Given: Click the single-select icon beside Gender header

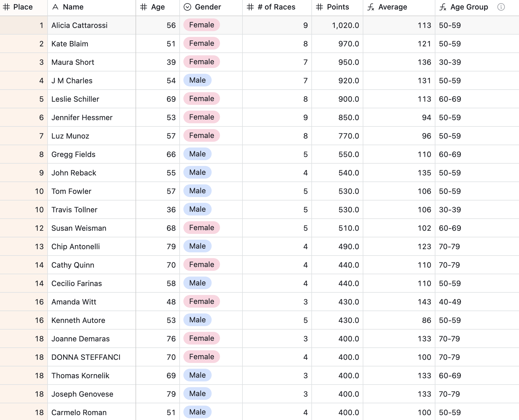Looking at the screenshot, I should click(x=187, y=7).
